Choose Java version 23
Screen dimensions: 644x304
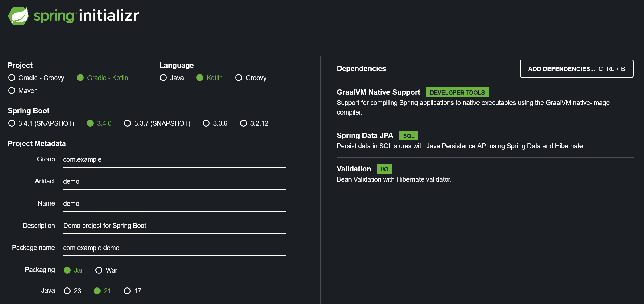point(72,291)
